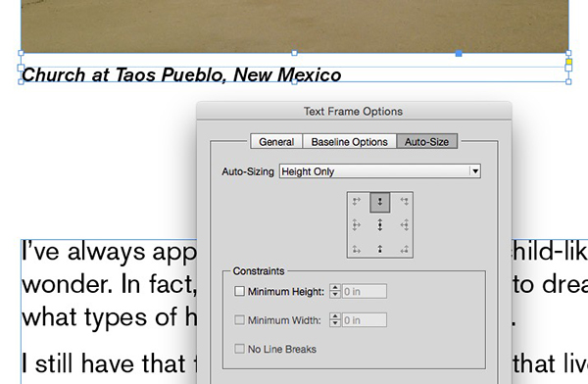The width and height of the screenshot is (588, 384).
Task: Select the bottom-center auto-size reference point
Action: (x=380, y=249)
